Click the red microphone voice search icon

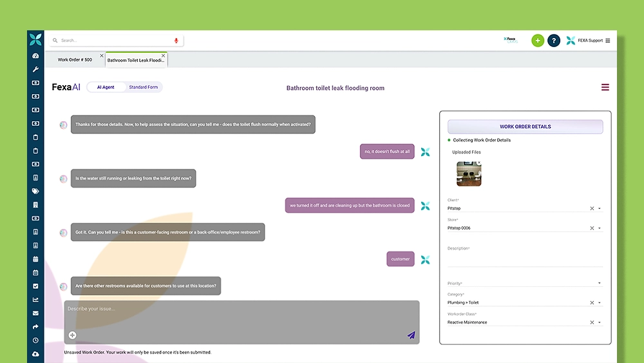point(176,40)
